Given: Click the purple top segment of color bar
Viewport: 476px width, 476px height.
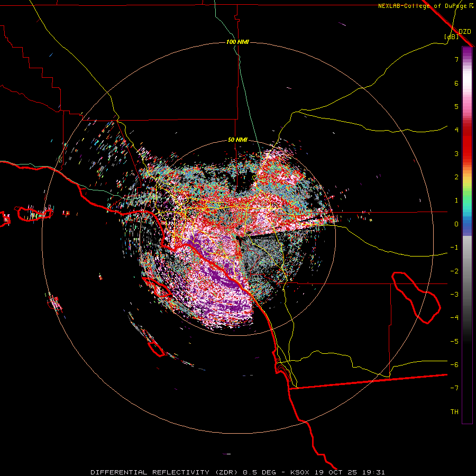Looking at the screenshot, I should click(467, 52).
